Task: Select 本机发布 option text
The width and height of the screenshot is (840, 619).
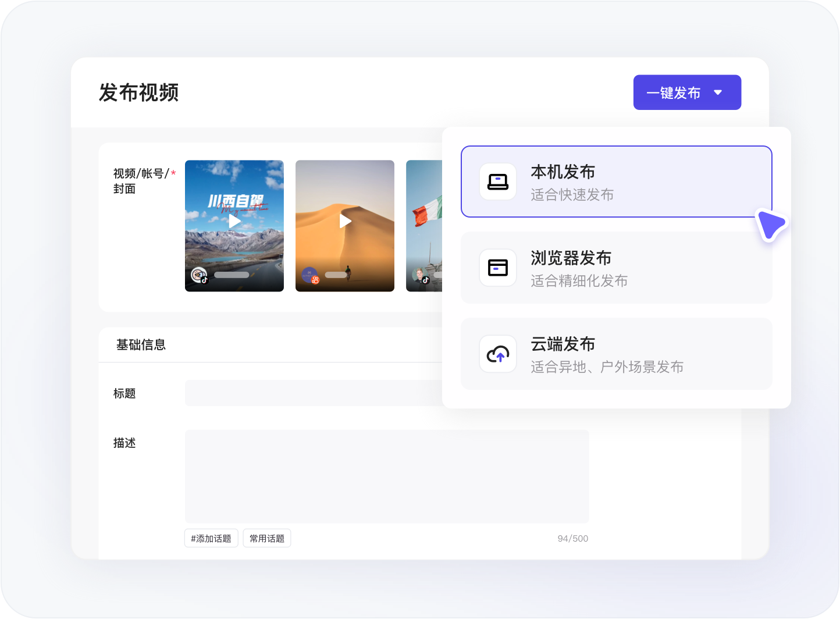Action: tap(563, 172)
